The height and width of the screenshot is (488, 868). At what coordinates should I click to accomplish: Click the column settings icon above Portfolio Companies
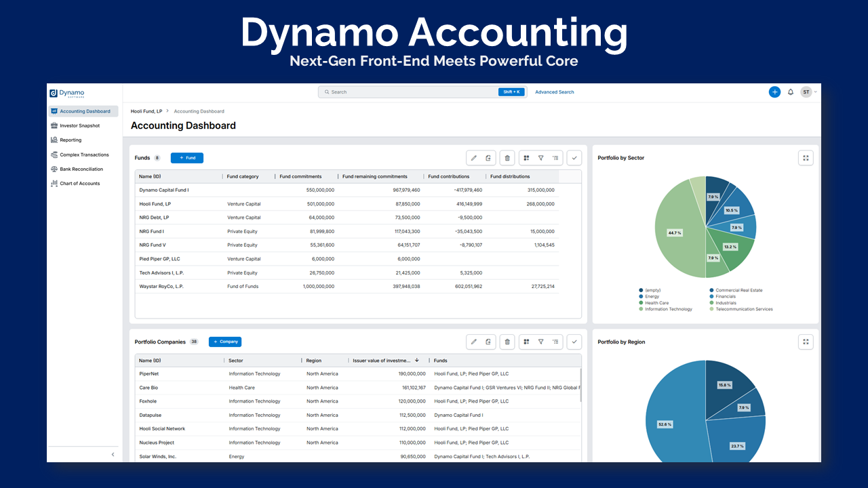(555, 342)
